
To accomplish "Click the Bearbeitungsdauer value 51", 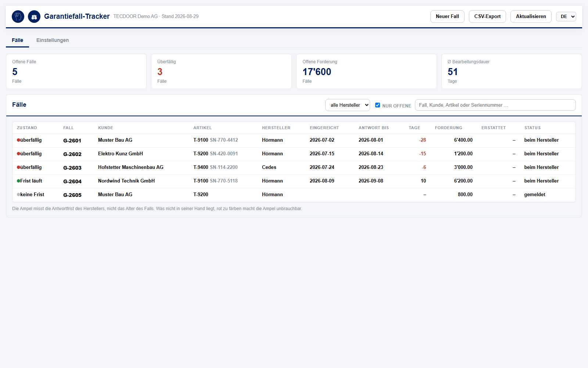I will click(453, 72).
